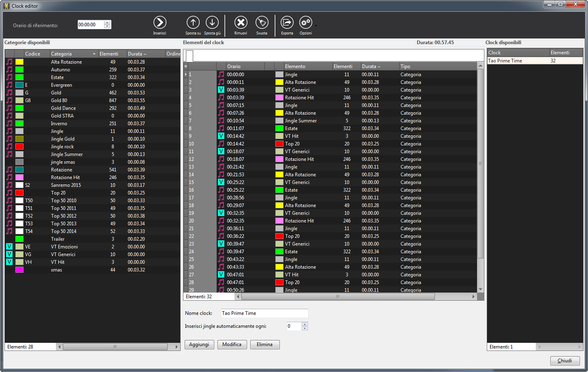This screenshot has width=588, height=372.
Task: Click the music note icon of Gold 80 category
Action: tap(9, 100)
